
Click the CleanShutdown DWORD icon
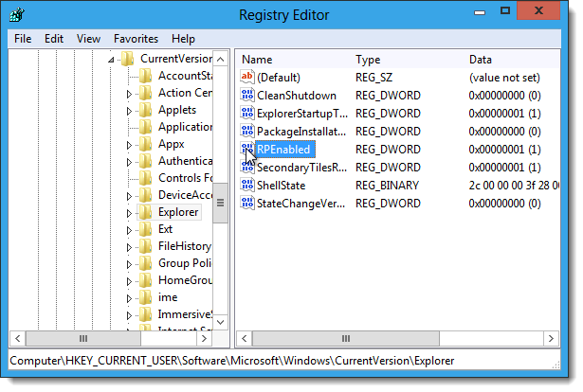click(x=247, y=96)
